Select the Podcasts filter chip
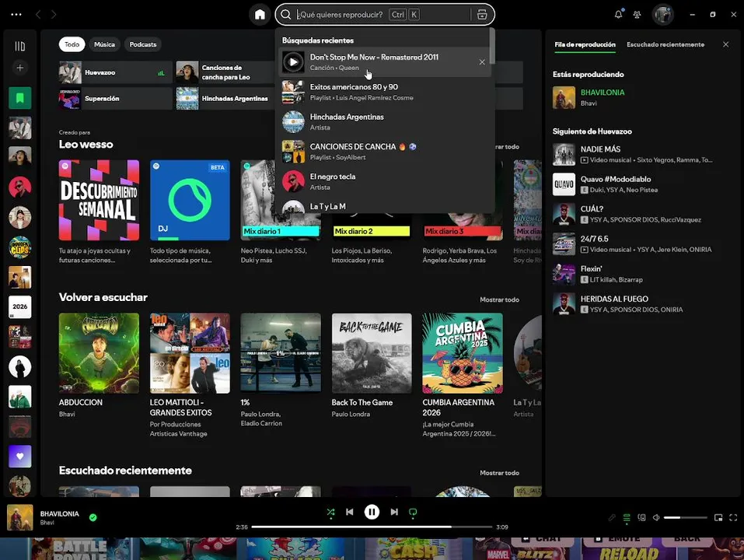The width and height of the screenshot is (744, 560). [143, 44]
